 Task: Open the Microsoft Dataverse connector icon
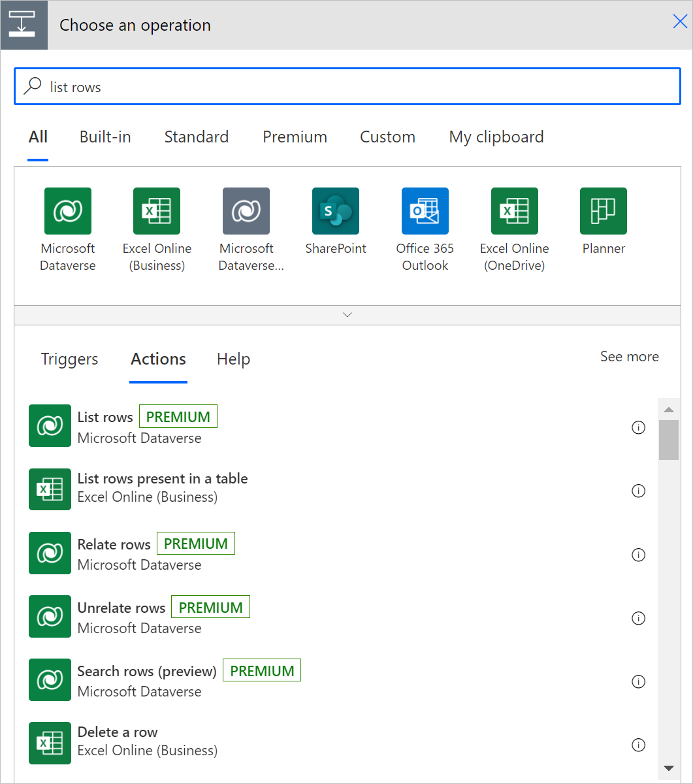[68, 211]
